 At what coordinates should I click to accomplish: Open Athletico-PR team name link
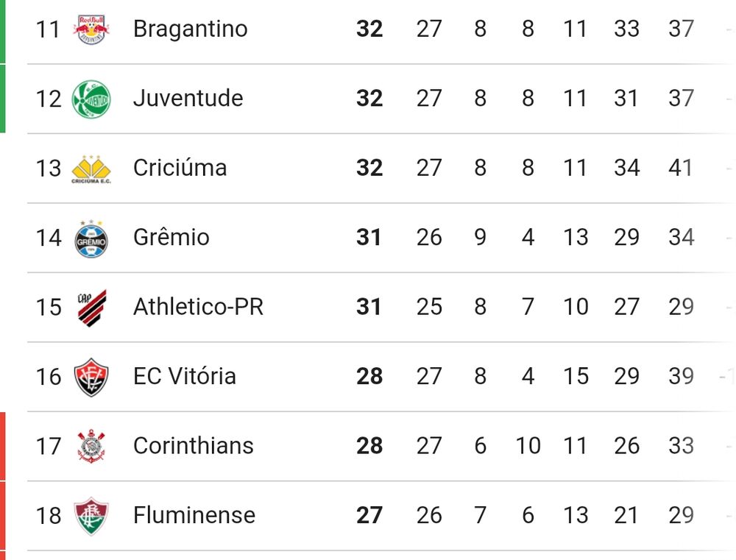pyautogui.click(x=198, y=306)
